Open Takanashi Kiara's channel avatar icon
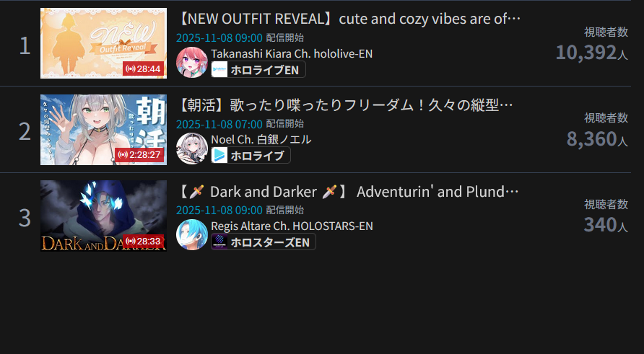The width and height of the screenshot is (644, 354). coord(192,62)
